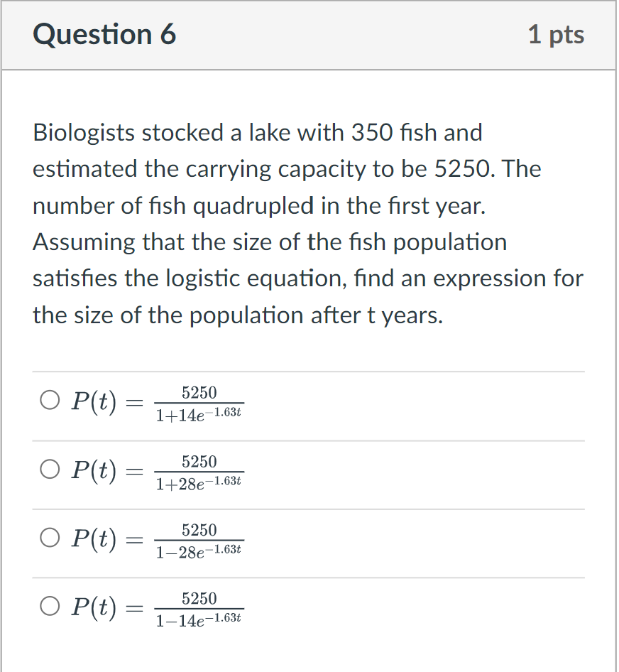619x672 pixels.
Task: Click the 5250 numerator in third answer
Action: (199, 530)
